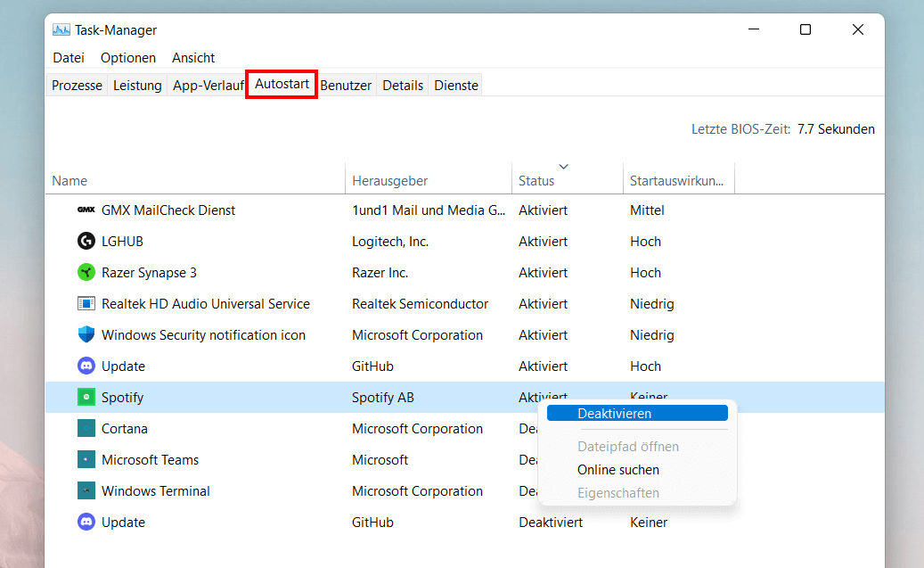Select the Spotify entry name
924x568 pixels.
pos(122,398)
